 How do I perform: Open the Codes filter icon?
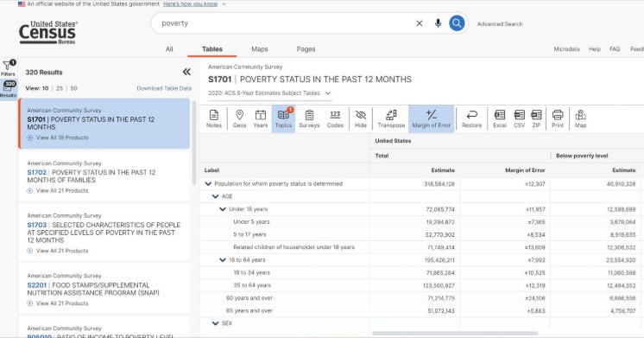[x=335, y=118]
